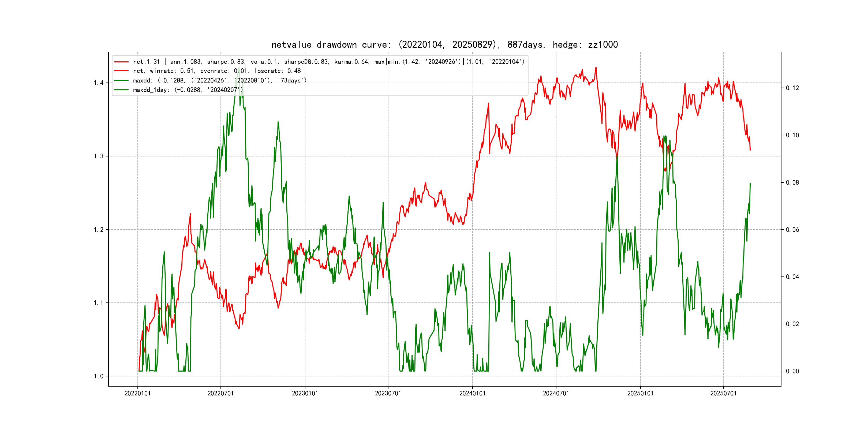Viewport: 868px width, 434px height.
Task: Click the right y-axis tick 0.00
Action: click(792, 371)
